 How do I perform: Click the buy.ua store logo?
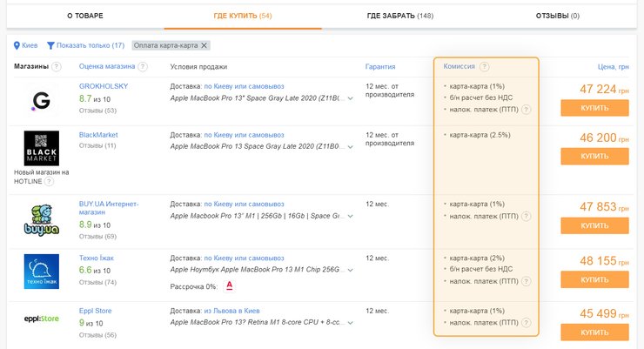click(x=41, y=219)
